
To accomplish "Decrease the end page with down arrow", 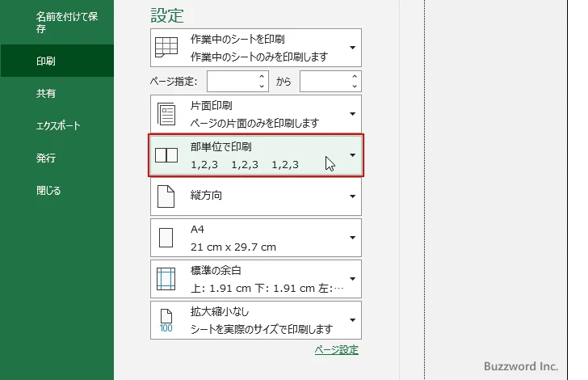I will [x=355, y=87].
